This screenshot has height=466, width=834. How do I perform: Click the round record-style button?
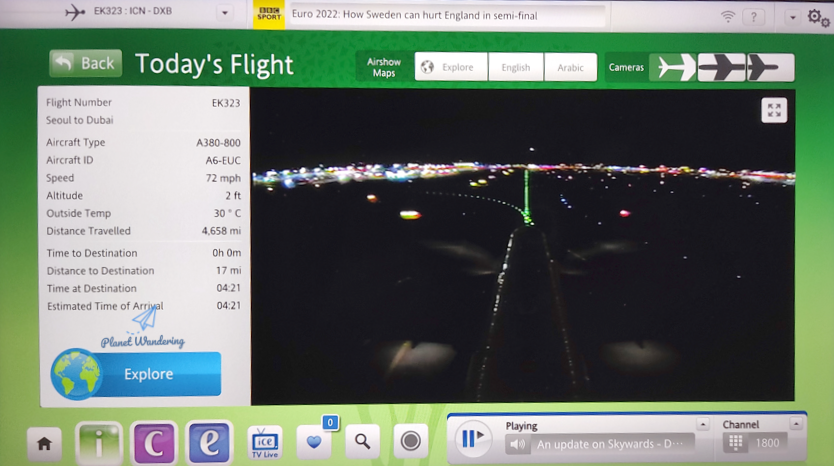411,441
